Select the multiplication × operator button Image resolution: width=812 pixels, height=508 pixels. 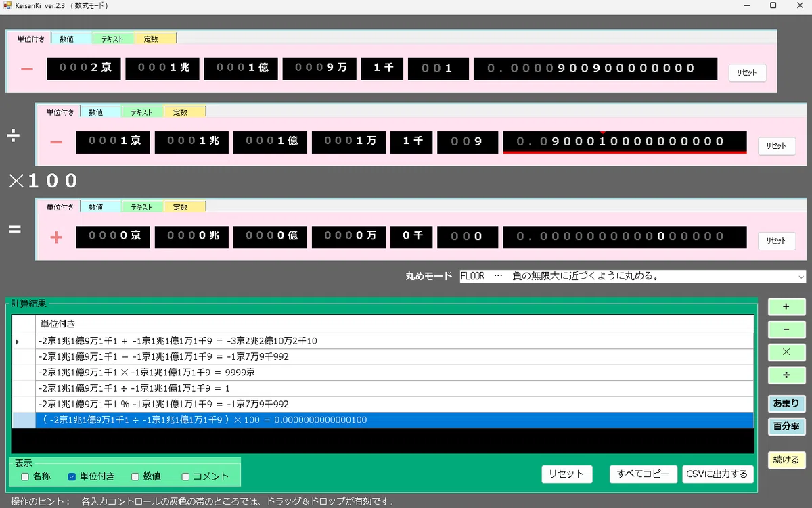[786, 352]
